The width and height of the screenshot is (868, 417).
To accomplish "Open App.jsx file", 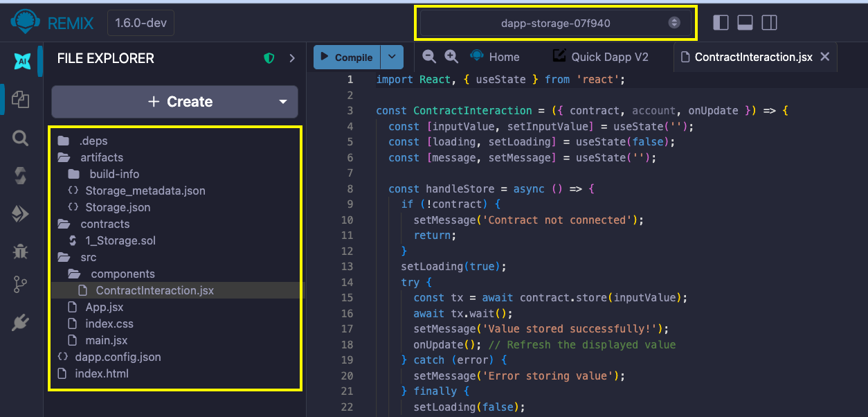I will click(95, 307).
